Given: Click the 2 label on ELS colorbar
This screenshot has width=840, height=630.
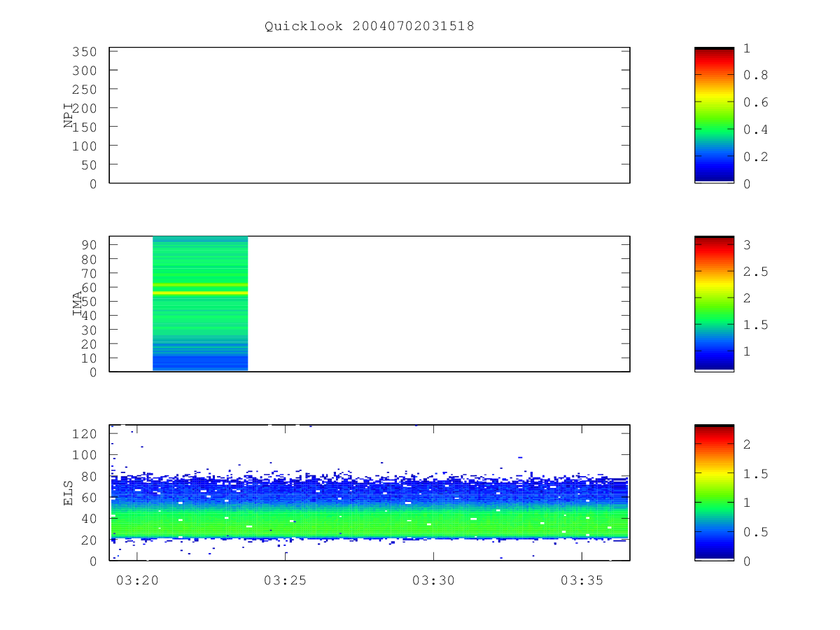Looking at the screenshot, I should pos(747,444).
